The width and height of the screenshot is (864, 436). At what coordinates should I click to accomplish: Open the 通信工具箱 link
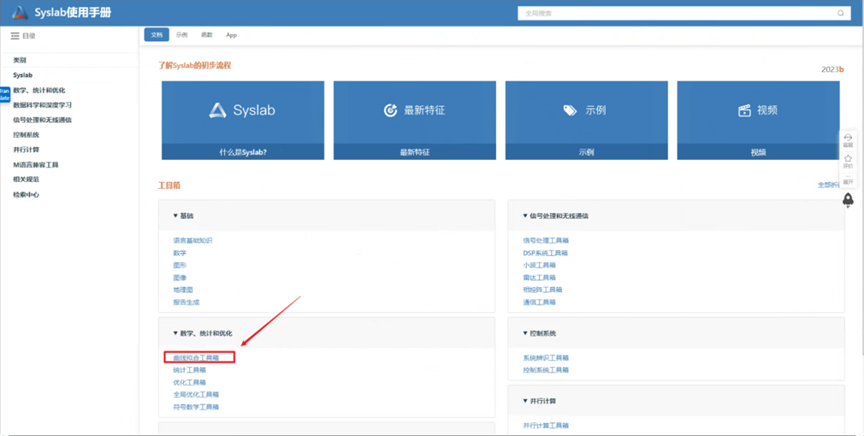pyautogui.click(x=539, y=302)
